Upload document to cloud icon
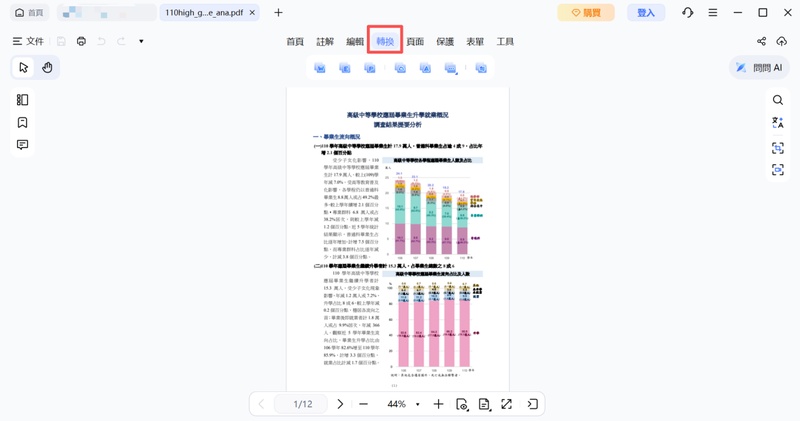Viewport: 800px width, 421px height. tap(782, 41)
